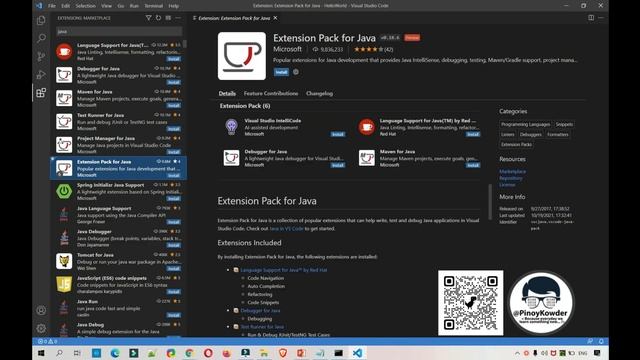Viewport: 640px width, 360px height.
Task: Click the extension details page scrollbar
Action: tap(489, 202)
